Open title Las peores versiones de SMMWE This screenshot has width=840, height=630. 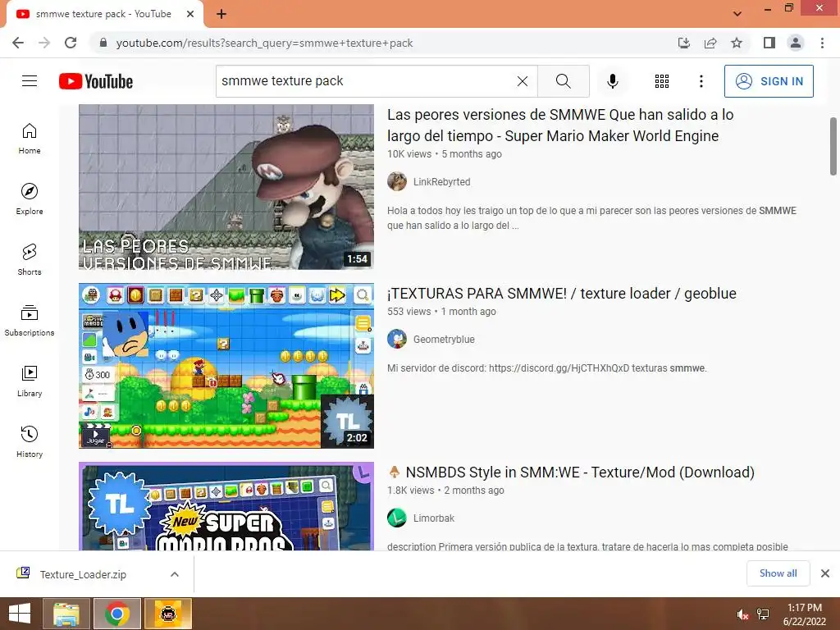point(560,125)
